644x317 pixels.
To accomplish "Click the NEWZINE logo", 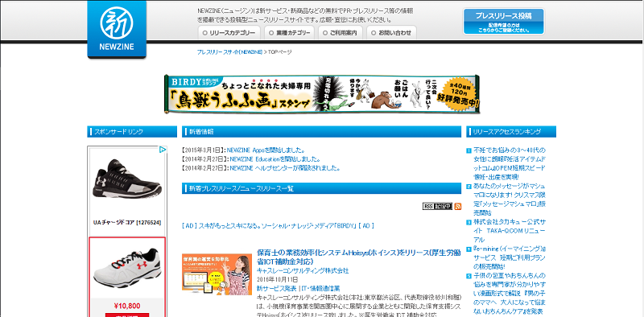I will pyautogui.click(x=117, y=29).
